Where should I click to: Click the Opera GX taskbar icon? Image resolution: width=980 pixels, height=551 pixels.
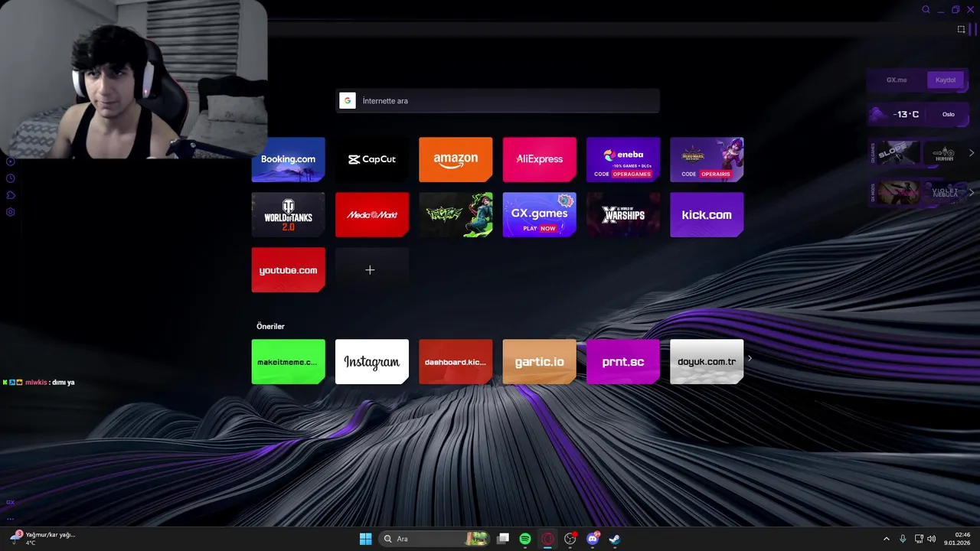pos(547,539)
